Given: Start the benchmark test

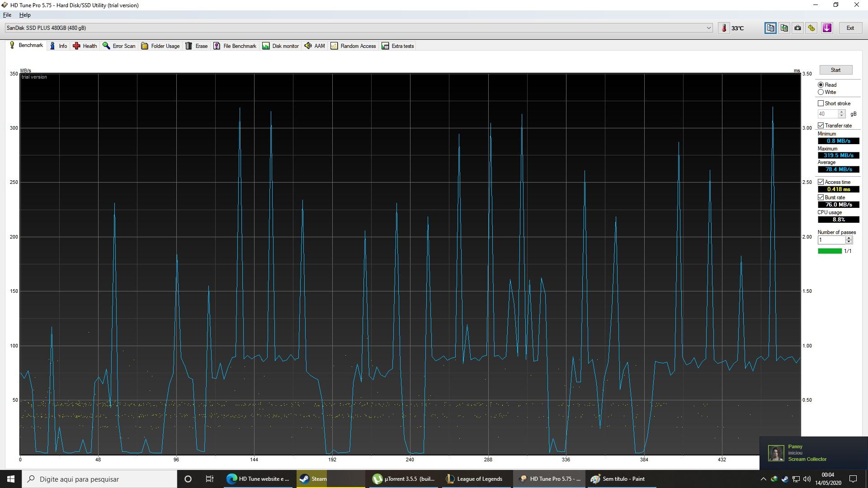Looking at the screenshot, I should click(835, 70).
